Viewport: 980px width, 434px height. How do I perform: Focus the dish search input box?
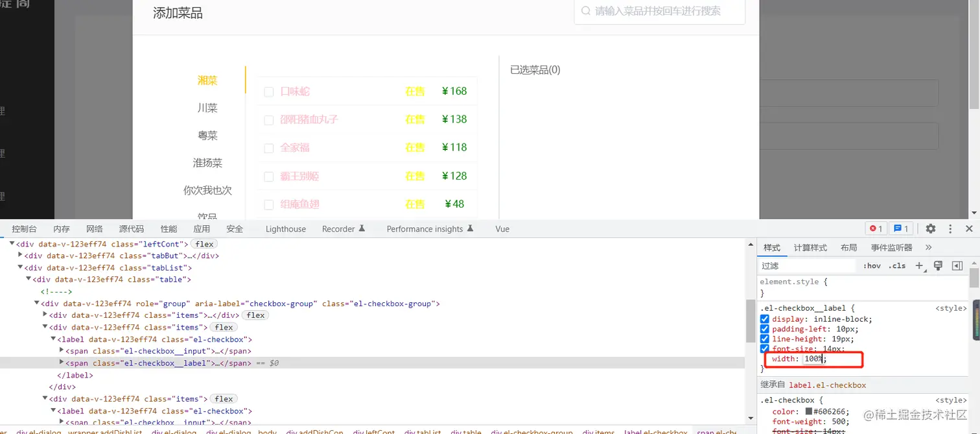660,11
